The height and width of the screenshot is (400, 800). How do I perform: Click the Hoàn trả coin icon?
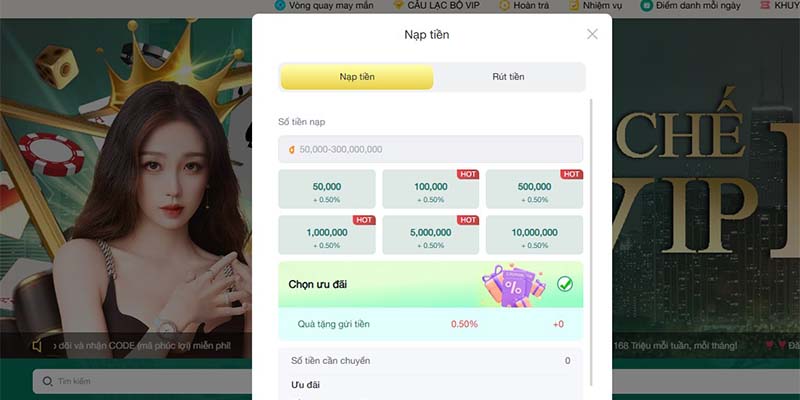click(504, 5)
